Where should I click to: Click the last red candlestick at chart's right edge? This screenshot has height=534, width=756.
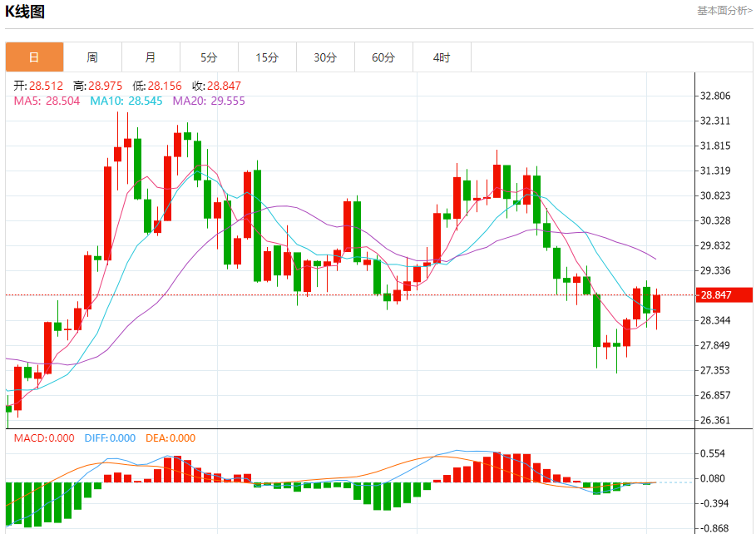tap(657, 304)
